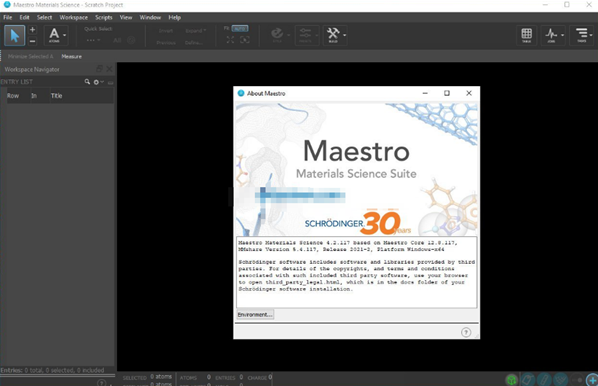Viewport: 598px width, 386px height.
Task: Click inside the version information text box
Action: (x=357, y=272)
